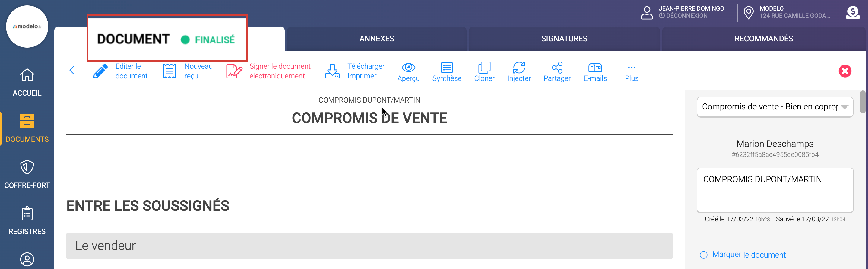Screen dimensions: 868x269
Task: Share the document via Partager
Action: pyautogui.click(x=557, y=68)
